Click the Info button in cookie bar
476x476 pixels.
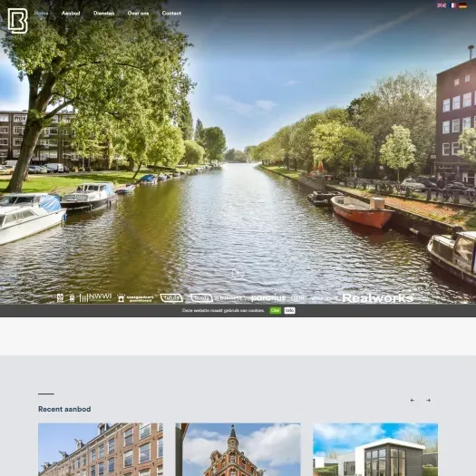pyautogui.click(x=289, y=310)
